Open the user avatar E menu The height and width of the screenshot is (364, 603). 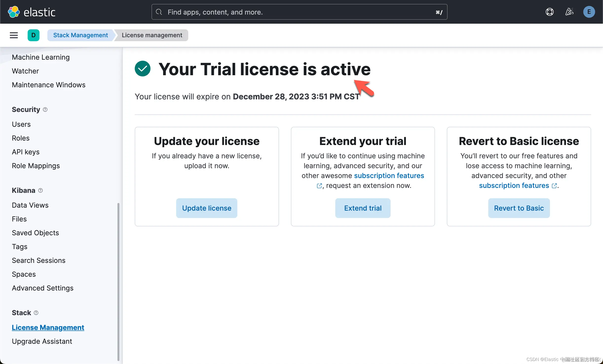pos(589,12)
